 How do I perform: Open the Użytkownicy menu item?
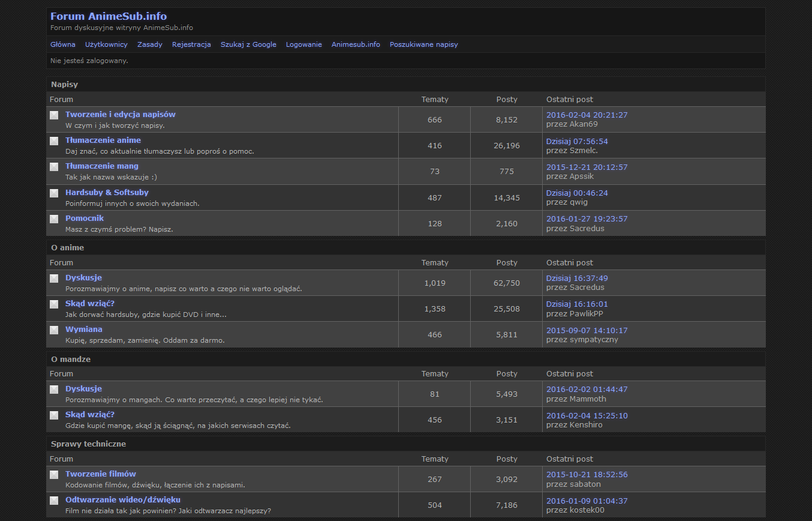pyautogui.click(x=106, y=44)
